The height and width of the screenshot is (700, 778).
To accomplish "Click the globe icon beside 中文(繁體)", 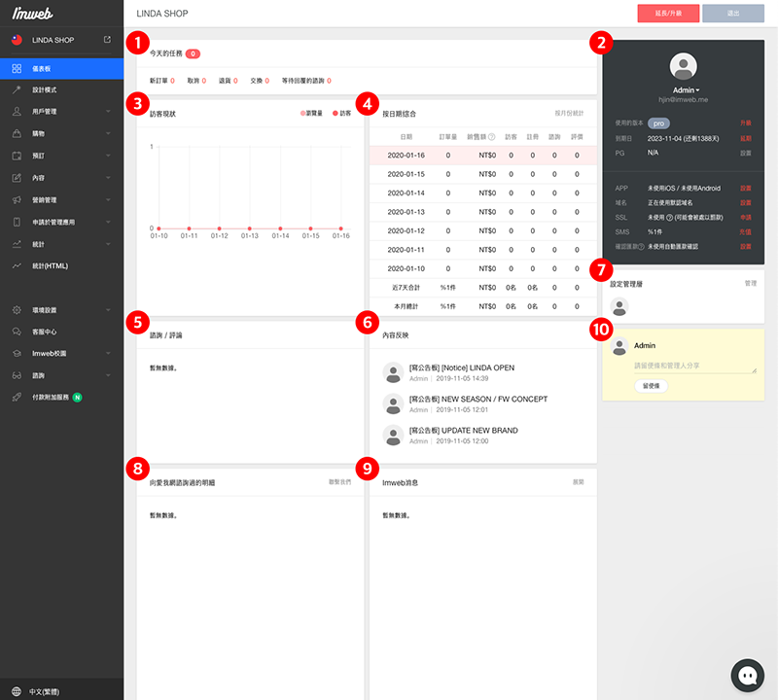I will (x=17, y=691).
